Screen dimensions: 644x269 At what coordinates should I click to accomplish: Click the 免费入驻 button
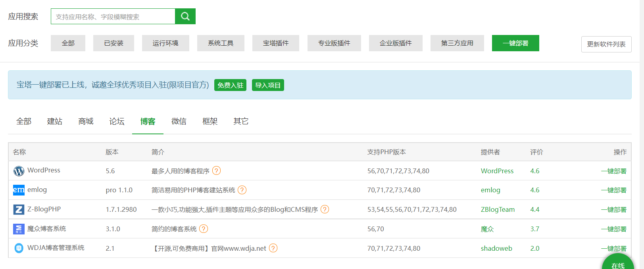[230, 85]
